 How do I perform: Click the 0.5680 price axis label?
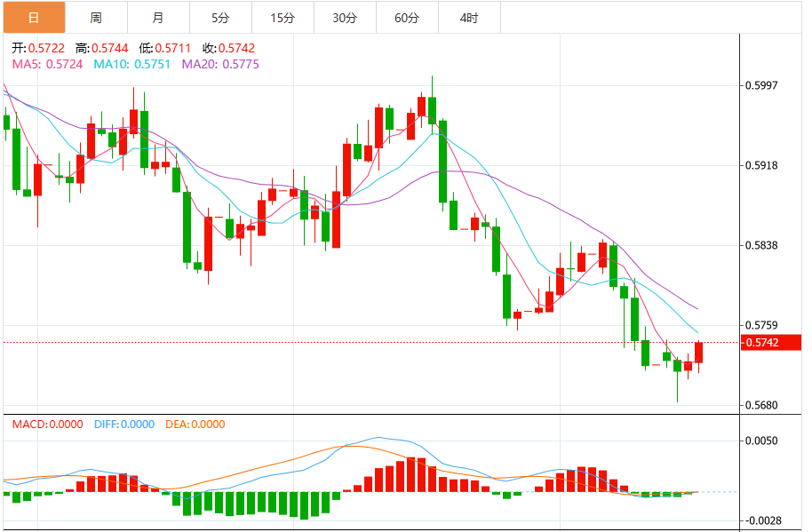tap(761, 405)
